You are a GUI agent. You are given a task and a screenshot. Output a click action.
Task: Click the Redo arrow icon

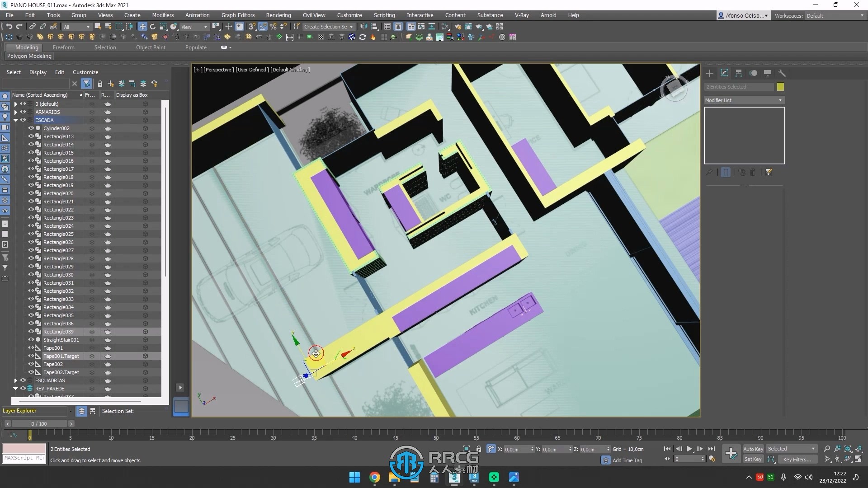19,27
